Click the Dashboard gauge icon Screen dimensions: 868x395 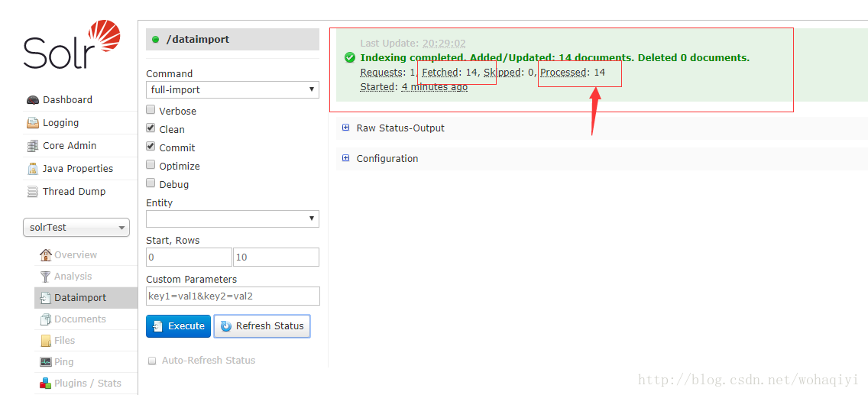pos(33,100)
